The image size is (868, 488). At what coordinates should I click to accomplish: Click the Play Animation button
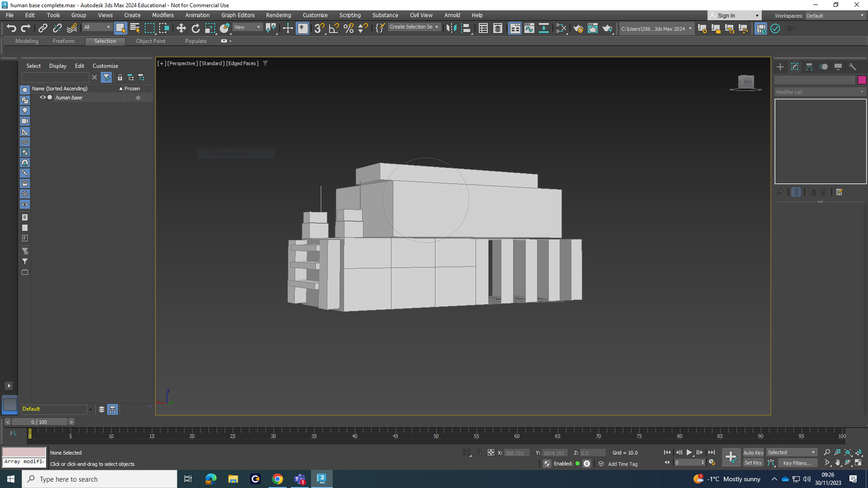pos(689,452)
